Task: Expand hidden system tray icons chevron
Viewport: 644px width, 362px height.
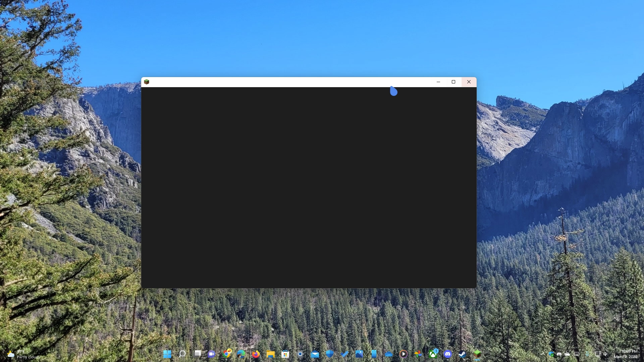Action: pyautogui.click(x=542, y=354)
